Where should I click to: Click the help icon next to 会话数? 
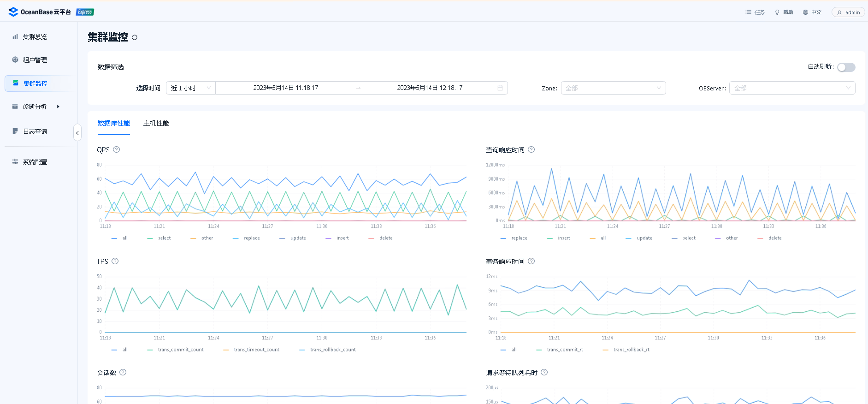(x=123, y=372)
